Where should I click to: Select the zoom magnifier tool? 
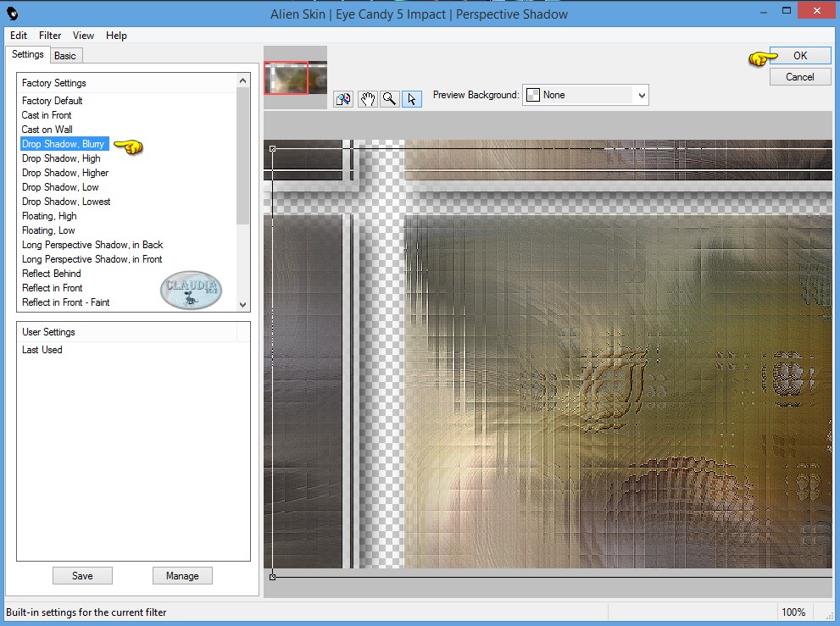[x=389, y=99]
